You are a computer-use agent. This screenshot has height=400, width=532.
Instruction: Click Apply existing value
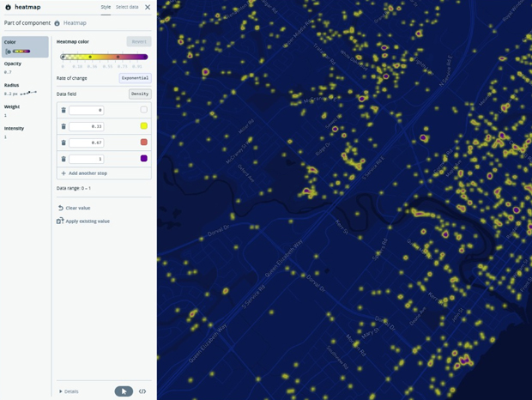(83, 221)
